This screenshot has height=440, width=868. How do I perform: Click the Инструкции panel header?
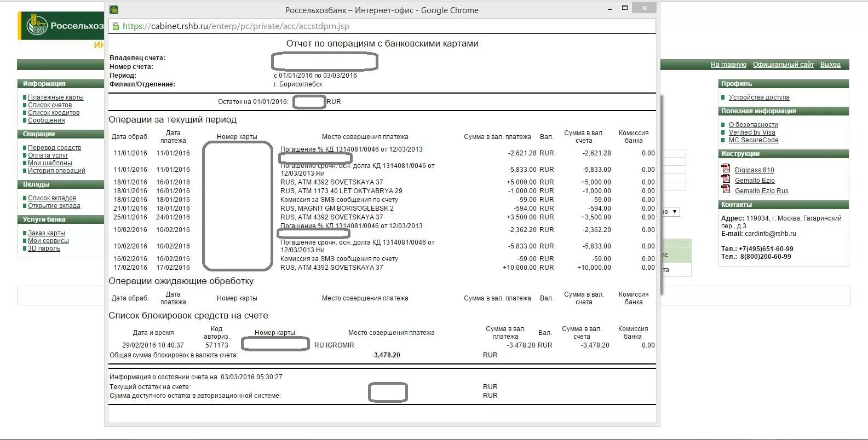pyautogui.click(x=783, y=154)
